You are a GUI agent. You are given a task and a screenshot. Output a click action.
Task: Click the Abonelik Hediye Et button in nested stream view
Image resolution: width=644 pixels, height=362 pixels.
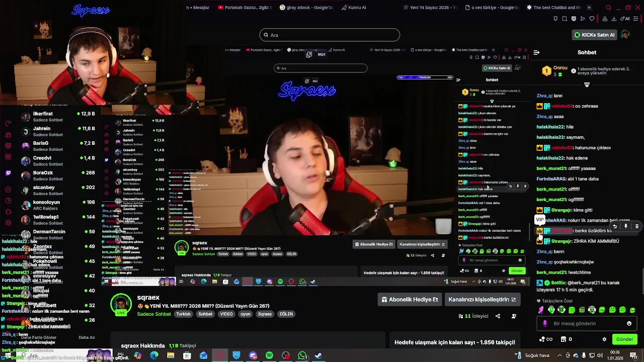coord(374,244)
